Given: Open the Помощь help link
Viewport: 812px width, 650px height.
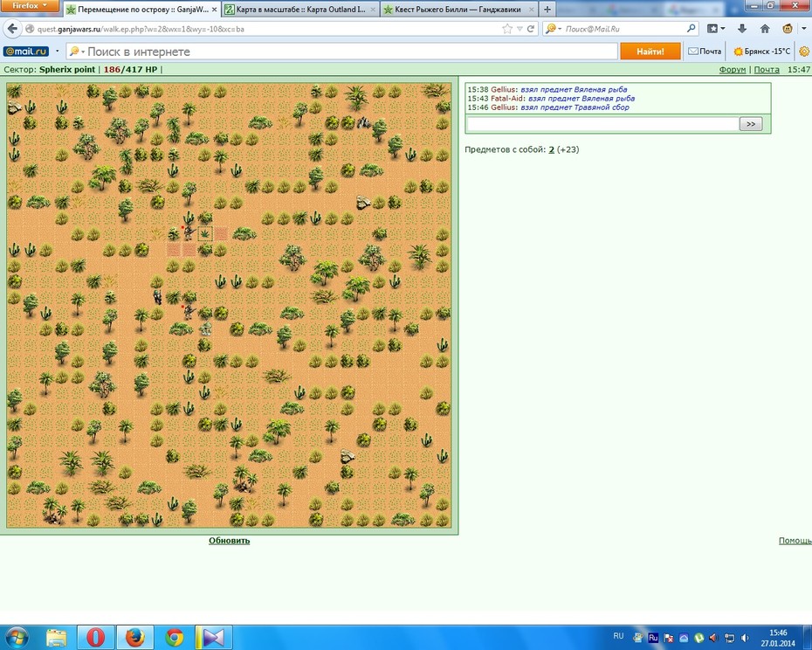Looking at the screenshot, I should click(795, 541).
